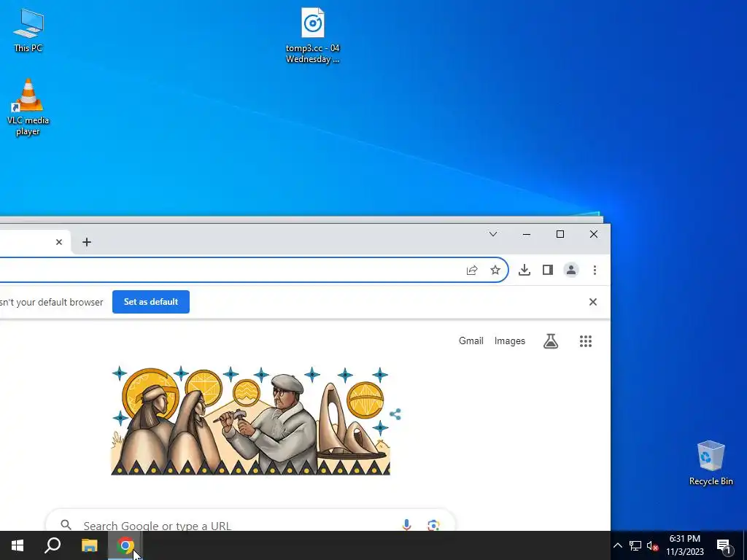This screenshot has height=560, width=747.
Task: Close the current Chrome tab
Action: coord(59,242)
